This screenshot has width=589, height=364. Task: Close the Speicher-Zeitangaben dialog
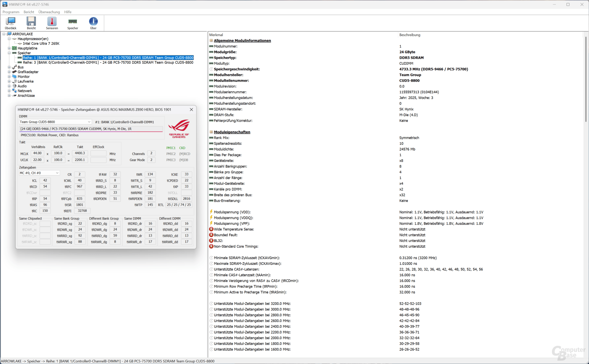point(191,110)
